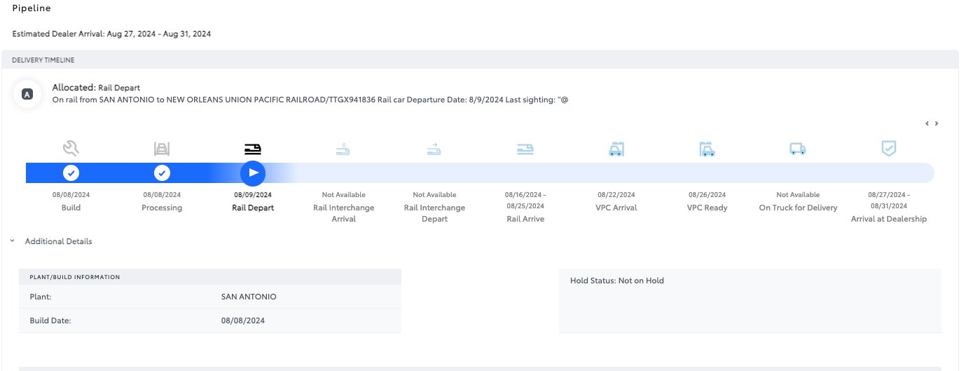
Task: Click the Rail Arrive train icon
Action: point(525,149)
